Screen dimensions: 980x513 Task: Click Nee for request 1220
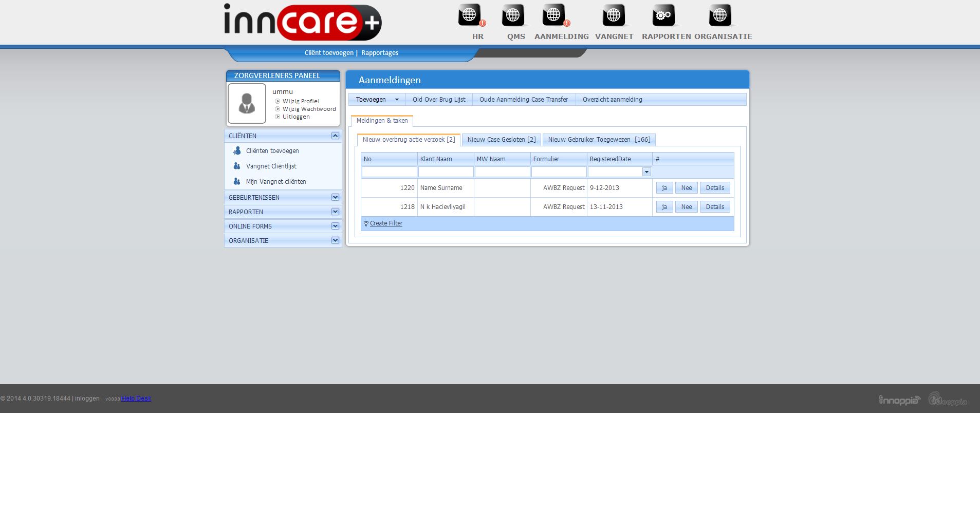tap(687, 188)
